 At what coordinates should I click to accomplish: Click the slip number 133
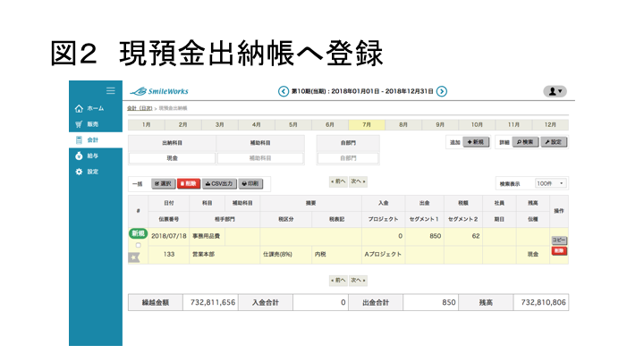(x=169, y=255)
